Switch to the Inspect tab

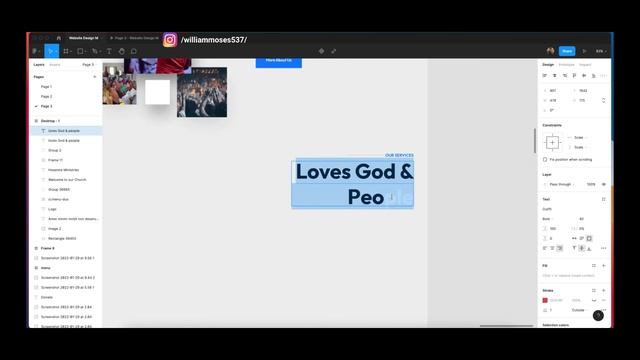585,64
